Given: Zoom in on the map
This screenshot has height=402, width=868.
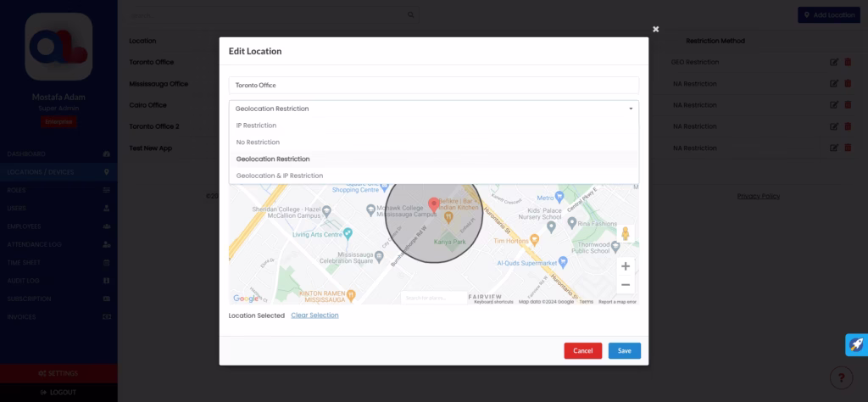Looking at the screenshot, I should [x=626, y=266].
